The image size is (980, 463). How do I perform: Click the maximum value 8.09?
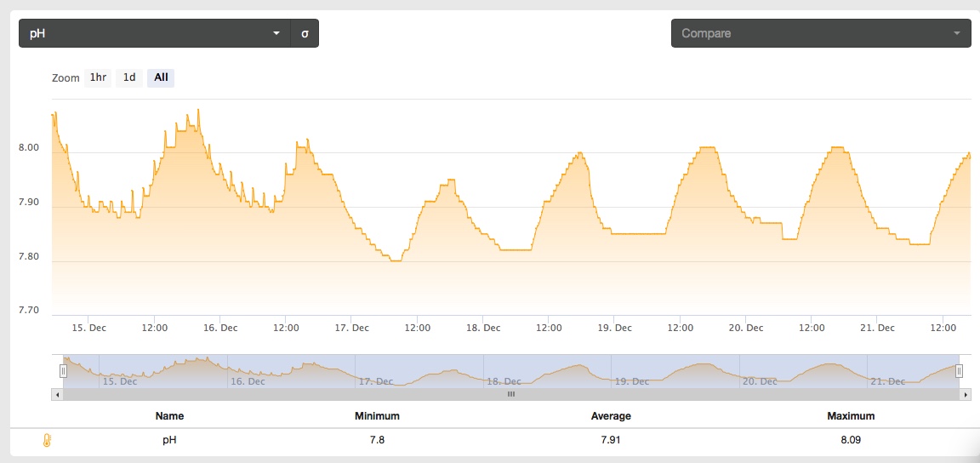tap(851, 441)
